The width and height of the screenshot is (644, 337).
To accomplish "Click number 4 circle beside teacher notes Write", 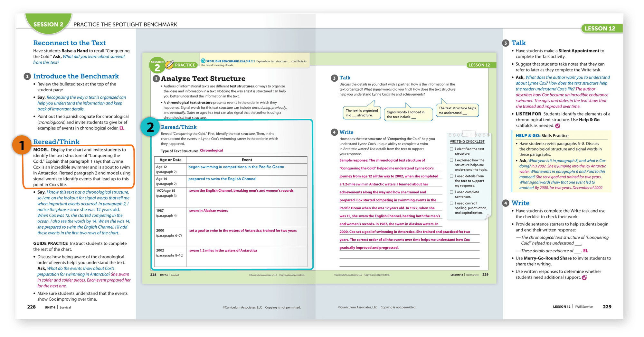I will point(506,203).
